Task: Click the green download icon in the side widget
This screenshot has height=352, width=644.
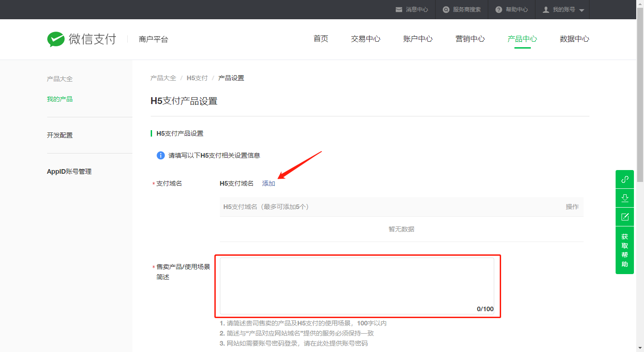Action: pyautogui.click(x=625, y=198)
